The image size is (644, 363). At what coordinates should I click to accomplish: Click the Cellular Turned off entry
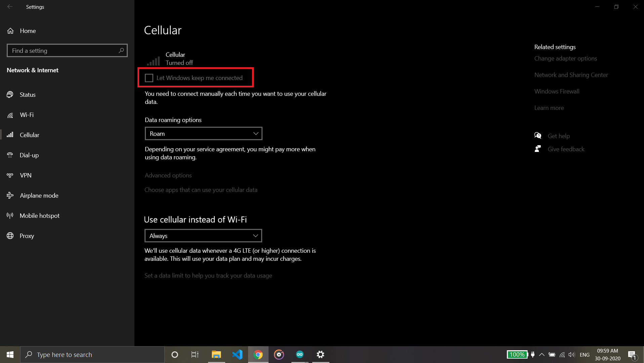170,58
